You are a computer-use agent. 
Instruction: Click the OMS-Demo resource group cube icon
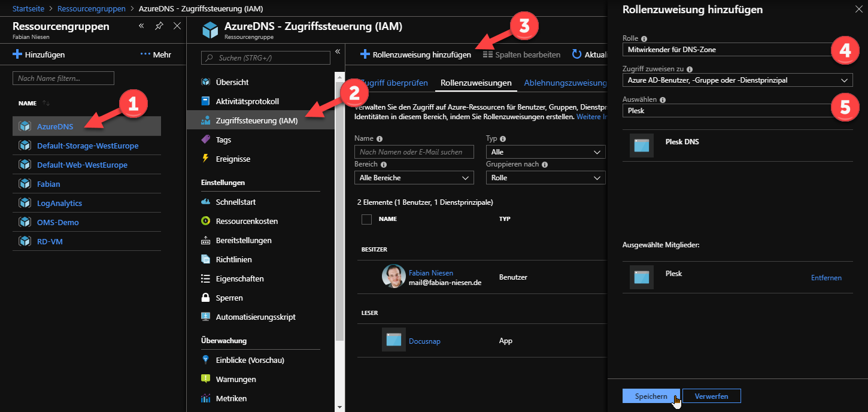[25, 222]
